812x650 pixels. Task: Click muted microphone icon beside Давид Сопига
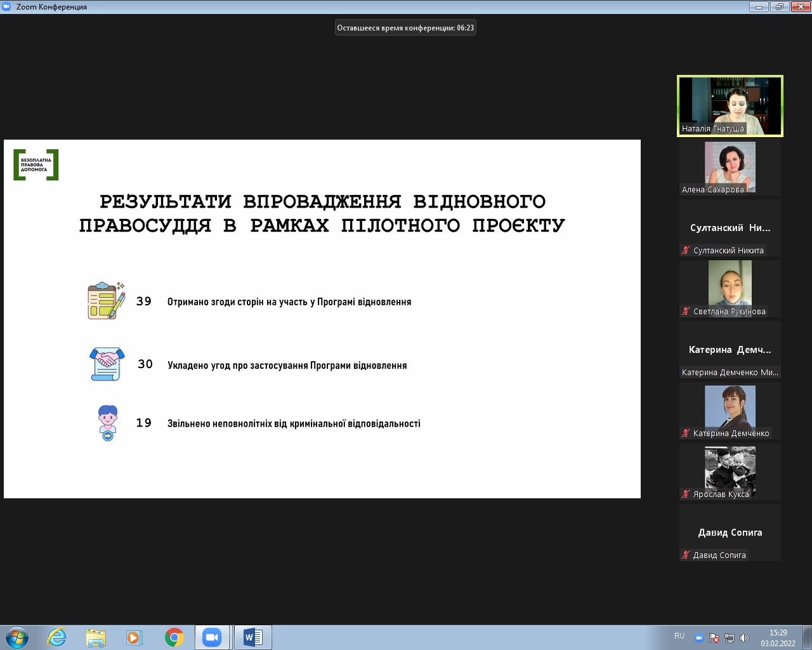[686, 555]
